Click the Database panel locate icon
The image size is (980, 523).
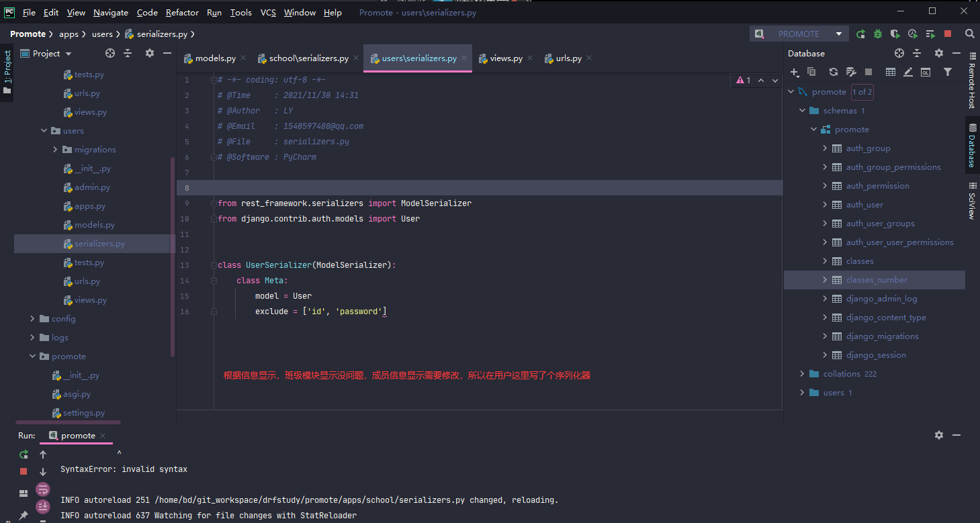(899, 53)
